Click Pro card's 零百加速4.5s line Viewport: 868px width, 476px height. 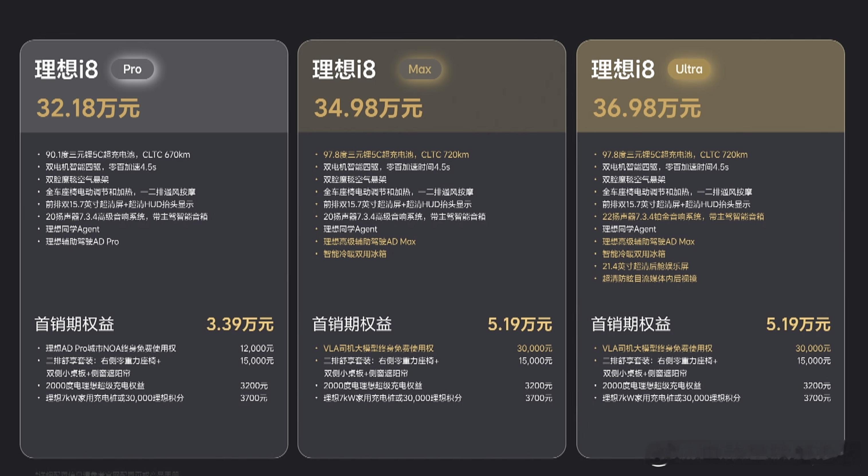(101, 167)
